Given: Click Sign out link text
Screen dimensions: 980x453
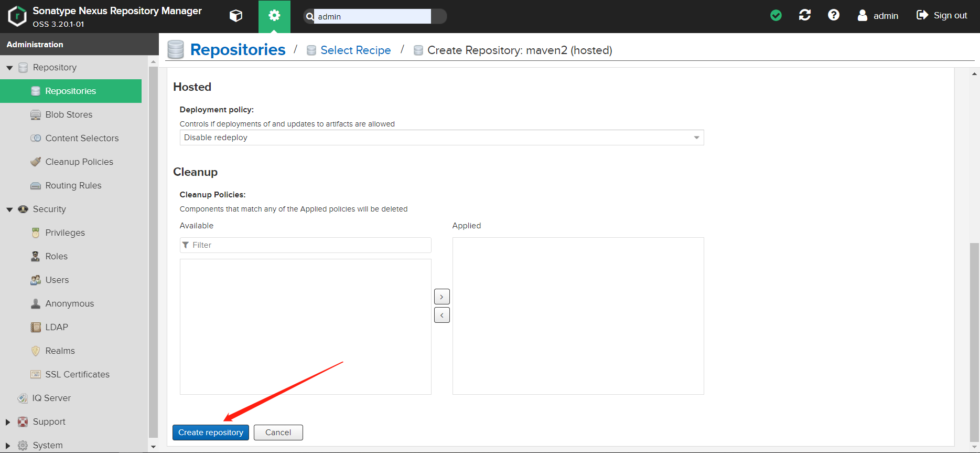Looking at the screenshot, I should tap(950, 15).
